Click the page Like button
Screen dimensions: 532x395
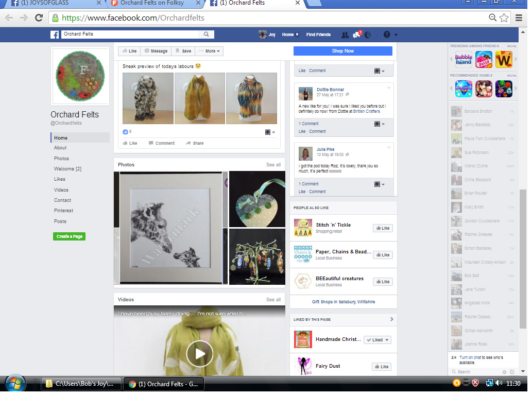pyautogui.click(x=129, y=51)
